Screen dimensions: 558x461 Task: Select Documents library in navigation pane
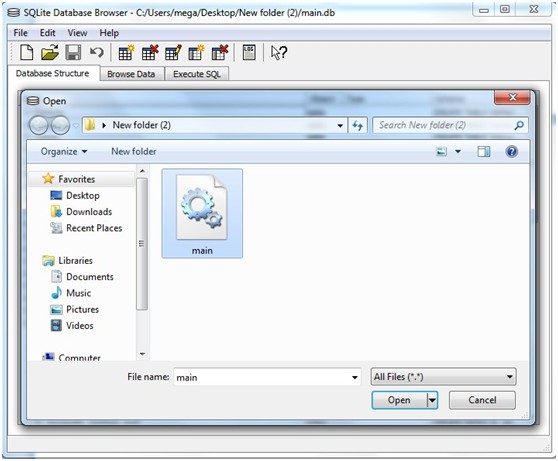[x=90, y=277]
